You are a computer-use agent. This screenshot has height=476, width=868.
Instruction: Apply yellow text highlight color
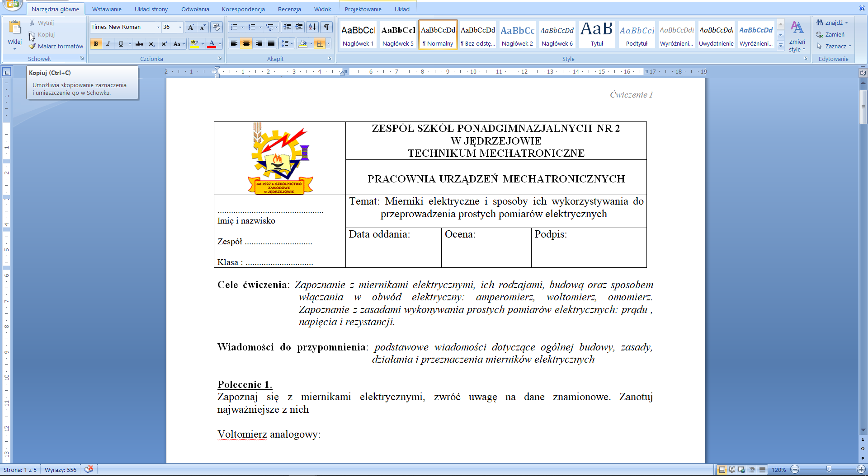coord(194,44)
